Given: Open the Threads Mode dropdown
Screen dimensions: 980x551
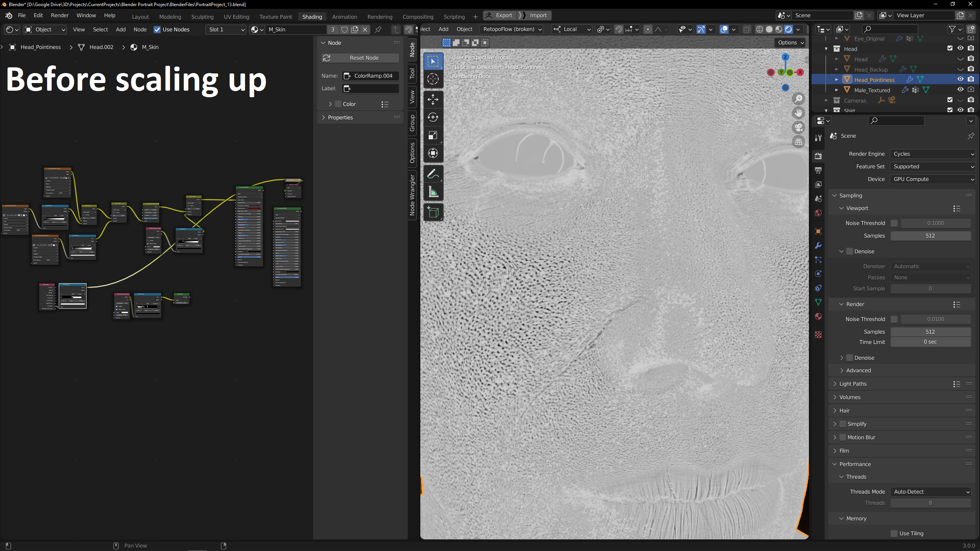Looking at the screenshot, I should [x=931, y=492].
